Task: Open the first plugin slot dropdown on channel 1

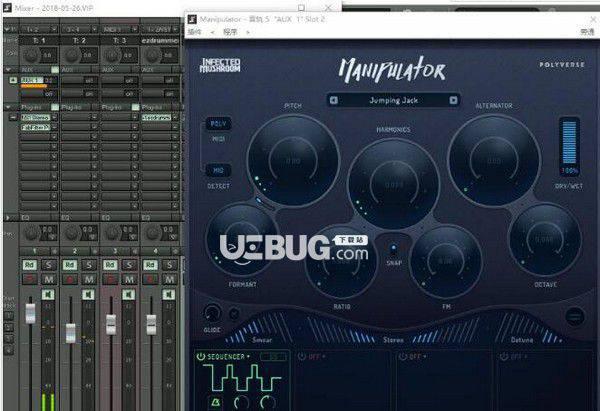Action: click(54, 117)
